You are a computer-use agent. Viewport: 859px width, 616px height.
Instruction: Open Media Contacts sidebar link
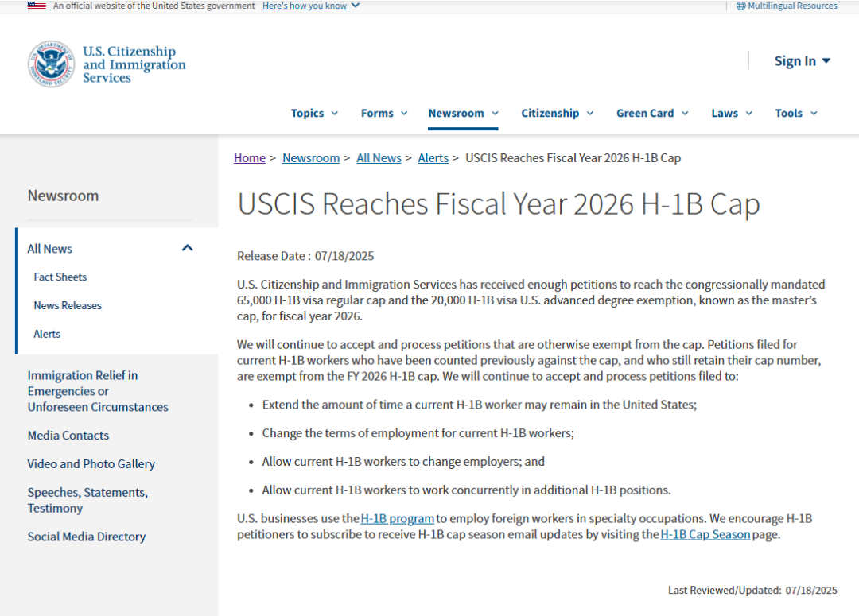pyautogui.click(x=68, y=436)
